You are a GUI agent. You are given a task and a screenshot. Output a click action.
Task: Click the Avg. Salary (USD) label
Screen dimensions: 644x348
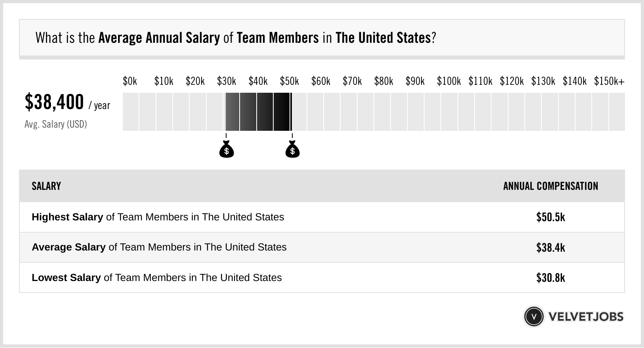point(56,124)
